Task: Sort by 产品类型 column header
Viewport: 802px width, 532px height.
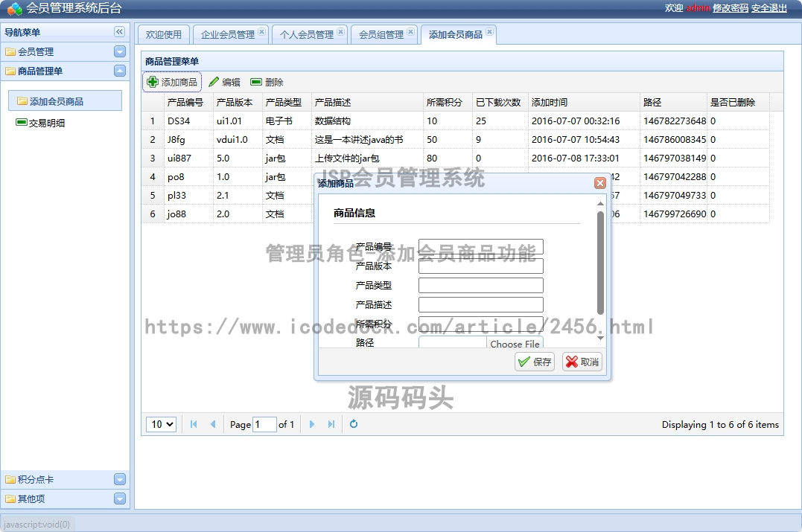Action: tap(287, 102)
